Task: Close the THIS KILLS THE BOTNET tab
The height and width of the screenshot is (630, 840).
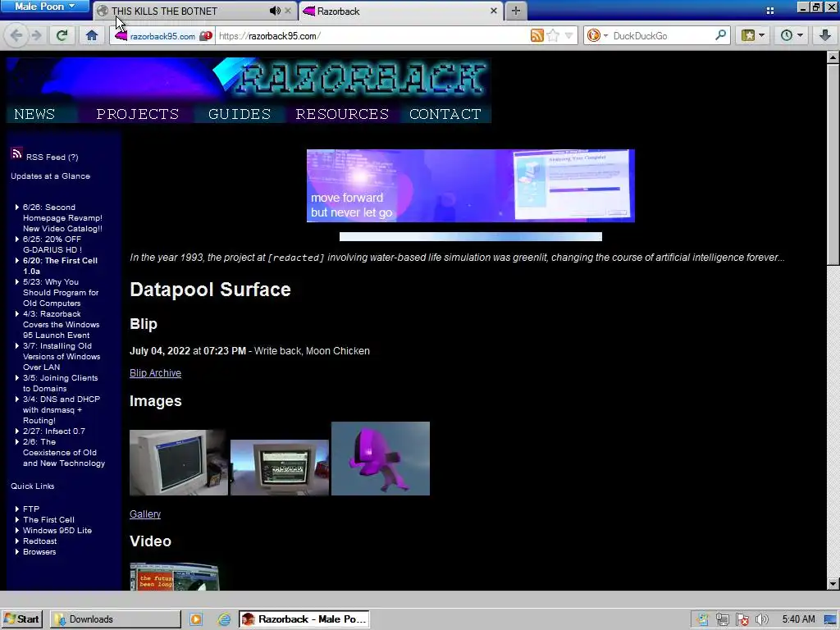Action: coord(288,11)
